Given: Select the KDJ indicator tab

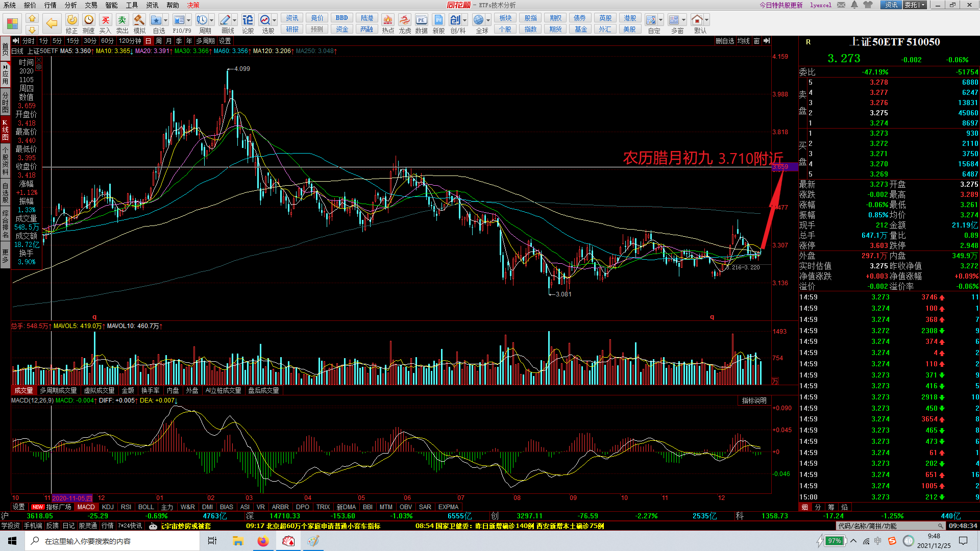Looking at the screenshot, I should [x=108, y=507].
